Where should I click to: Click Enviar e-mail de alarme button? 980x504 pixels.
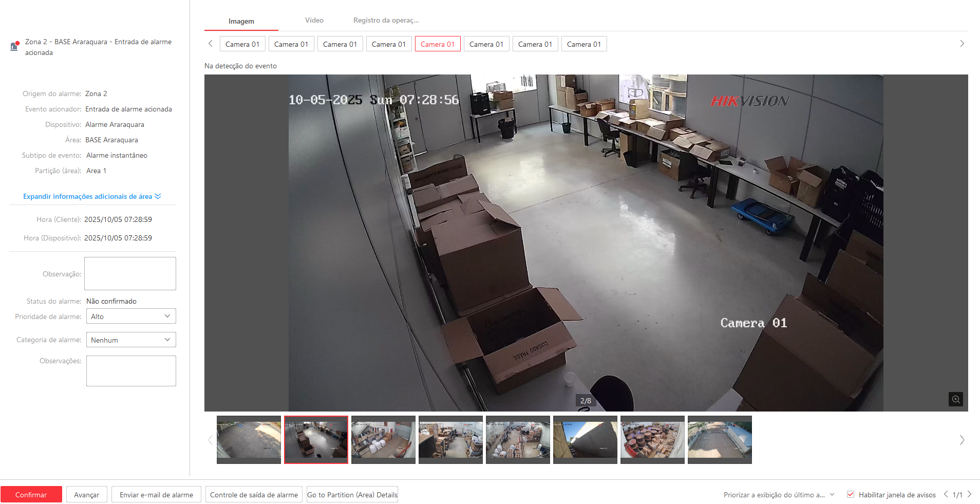tap(156, 495)
